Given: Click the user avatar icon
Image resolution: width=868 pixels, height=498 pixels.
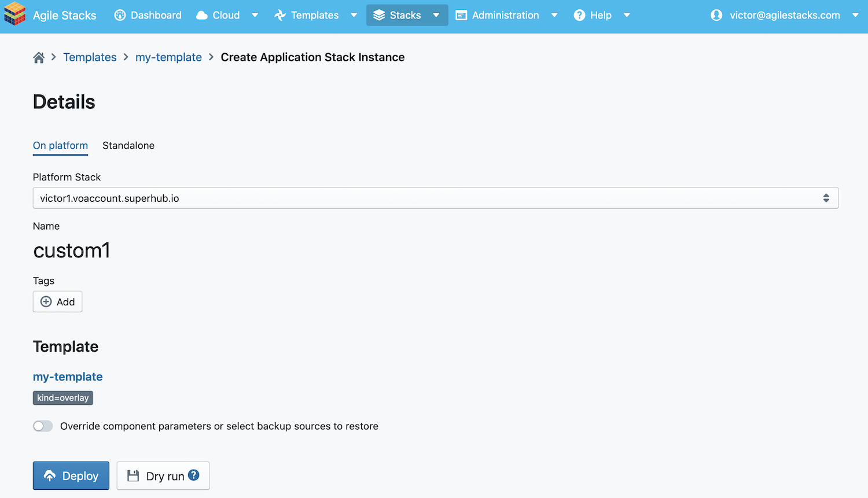Looking at the screenshot, I should click(x=716, y=15).
